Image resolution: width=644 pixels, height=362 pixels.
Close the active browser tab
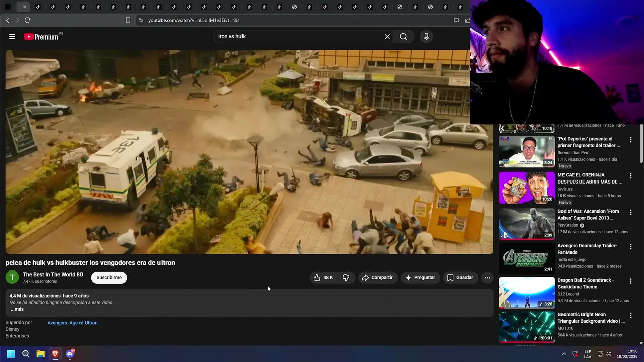(24, 7)
